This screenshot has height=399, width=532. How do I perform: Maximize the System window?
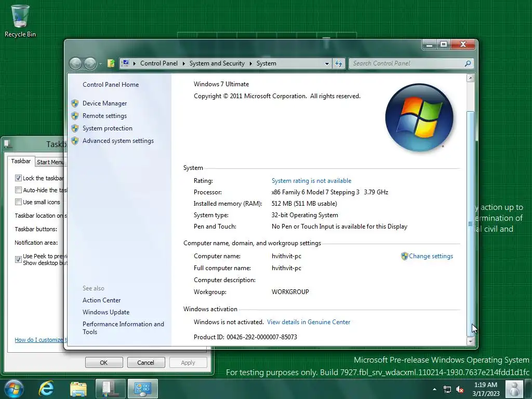444,45
